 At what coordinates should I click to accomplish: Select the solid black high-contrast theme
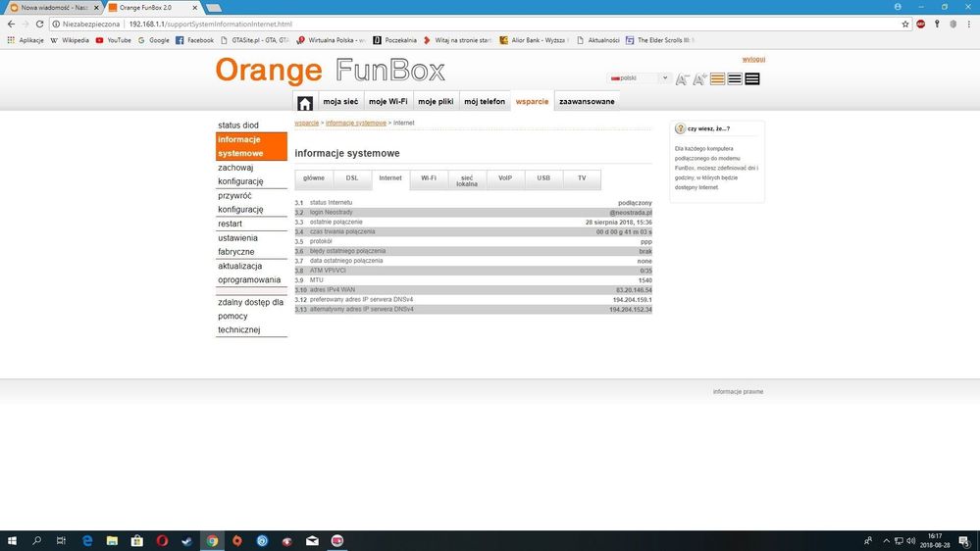click(x=752, y=78)
